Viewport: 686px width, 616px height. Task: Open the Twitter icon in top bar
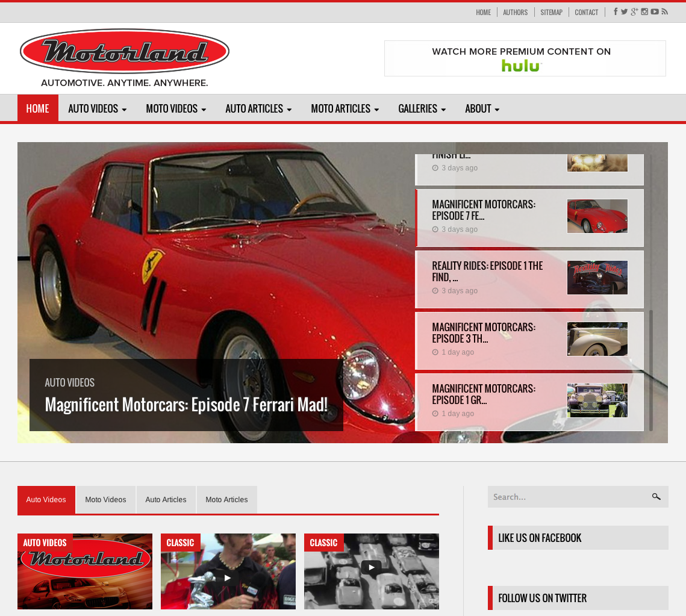click(x=624, y=12)
